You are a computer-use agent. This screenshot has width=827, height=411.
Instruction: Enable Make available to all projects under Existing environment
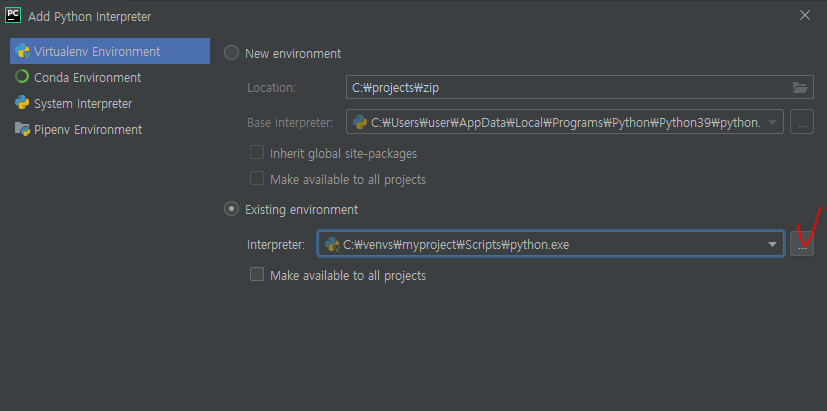pos(257,275)
